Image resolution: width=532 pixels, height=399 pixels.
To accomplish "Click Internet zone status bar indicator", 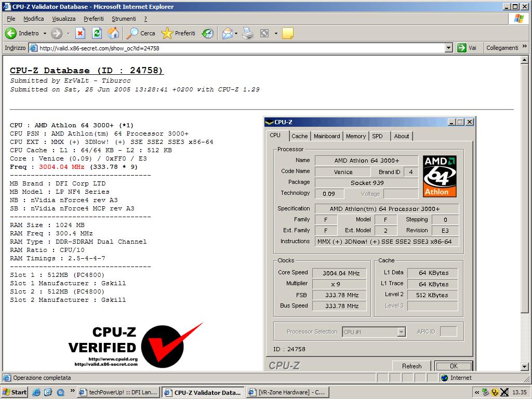I will pos(457,378).
